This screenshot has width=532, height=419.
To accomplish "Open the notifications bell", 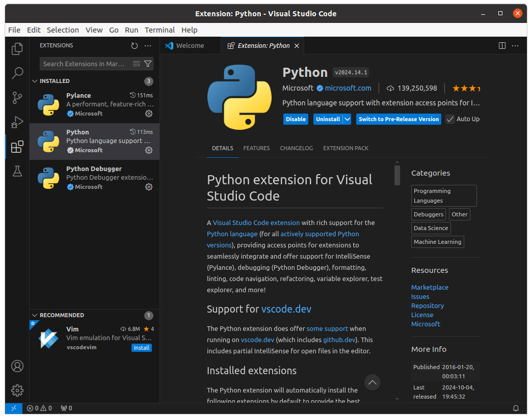I will [516, 408].
